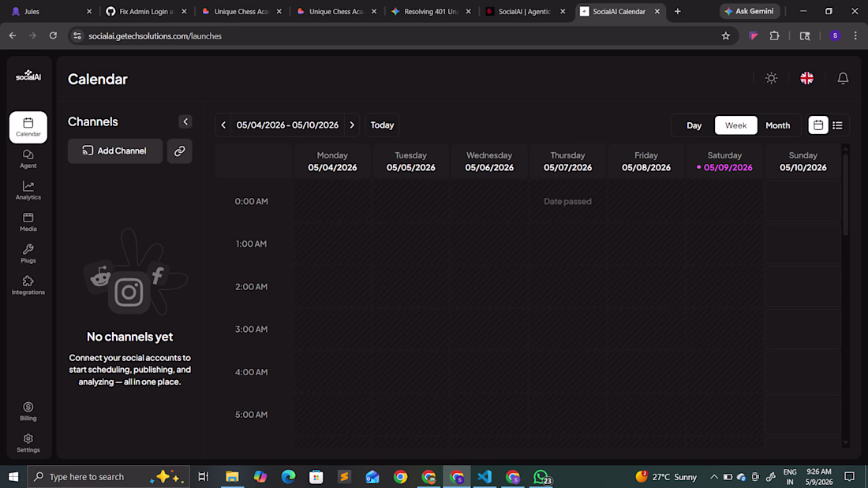This screenshot has width=868, height=488.
Task: View site information icon in address bar
Action: point(77,36)
